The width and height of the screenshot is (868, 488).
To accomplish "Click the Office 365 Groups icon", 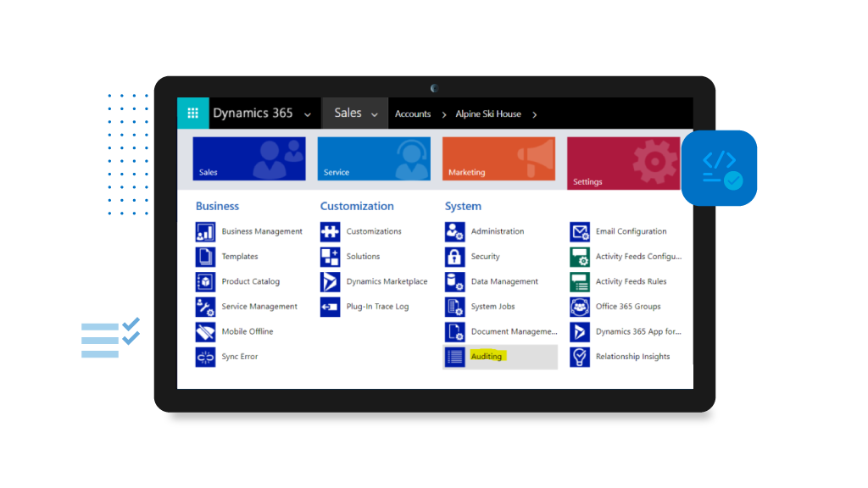I will (580, 307).
